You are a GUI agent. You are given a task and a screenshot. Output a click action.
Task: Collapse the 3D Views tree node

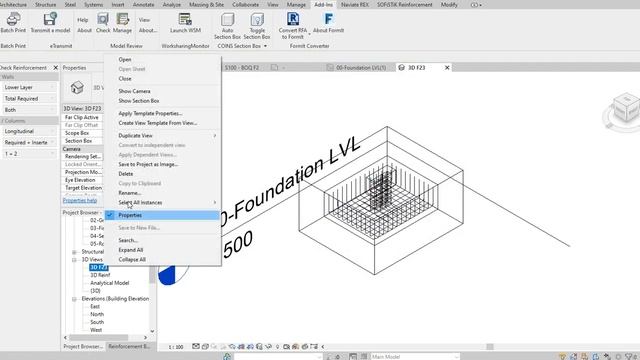click(x=74, y=260)
